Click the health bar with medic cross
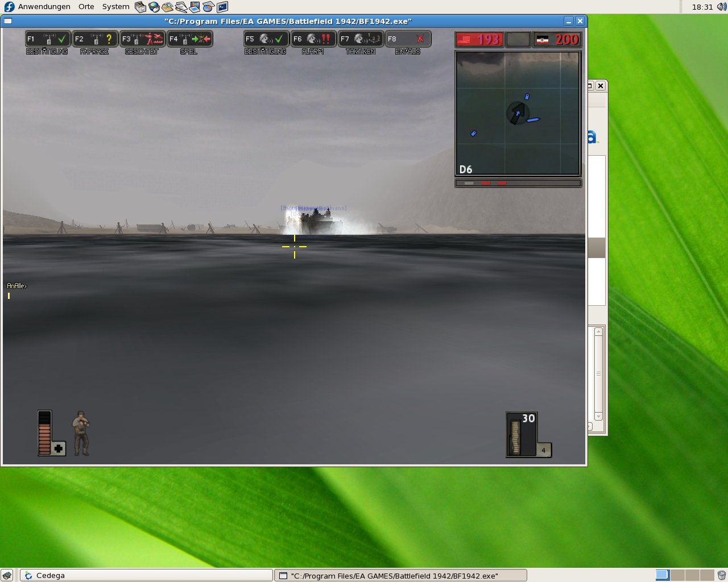 click(x=51, y=433)
